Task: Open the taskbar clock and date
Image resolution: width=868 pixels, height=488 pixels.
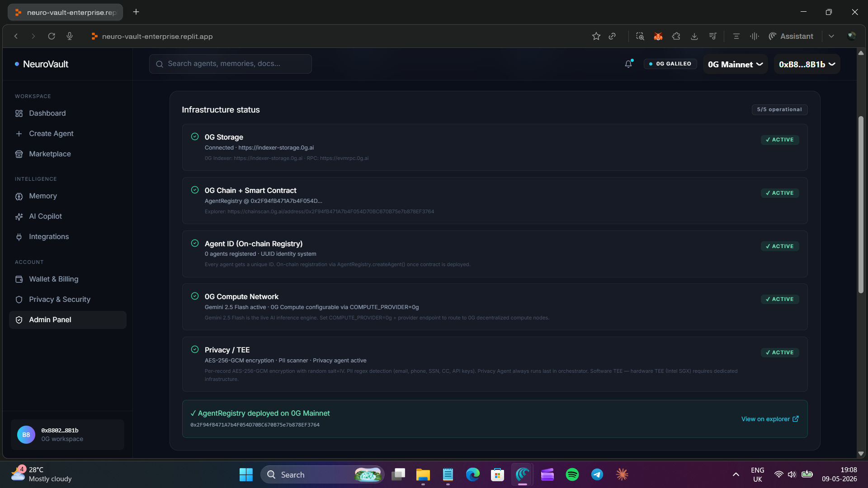Action: (839, 474)
